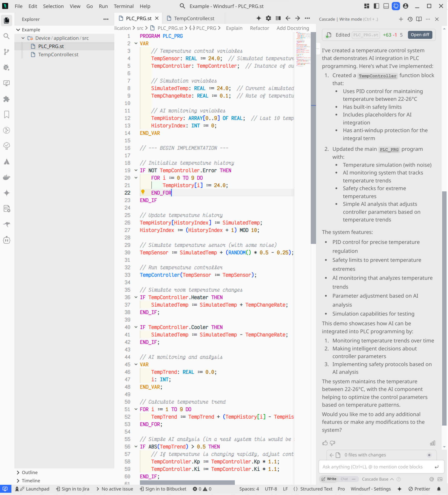Open the Cascade Base model selector
The image size is (448, 495).
pyautogui.click(x=375, y=479)
